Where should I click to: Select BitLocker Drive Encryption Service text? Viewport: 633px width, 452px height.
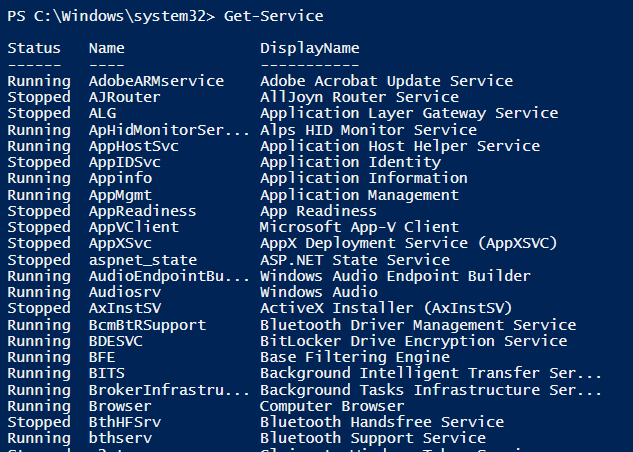click(x=413, y=341)
